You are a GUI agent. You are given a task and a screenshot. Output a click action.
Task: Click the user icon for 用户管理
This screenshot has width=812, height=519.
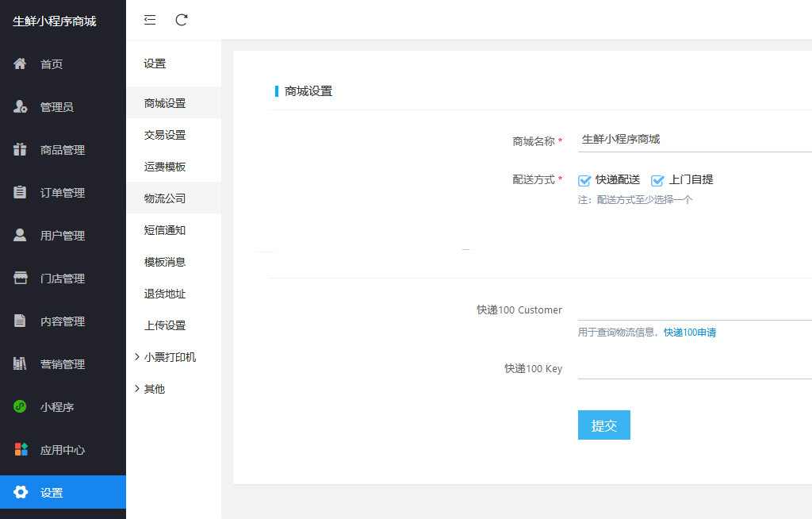[x=21, y=236]
